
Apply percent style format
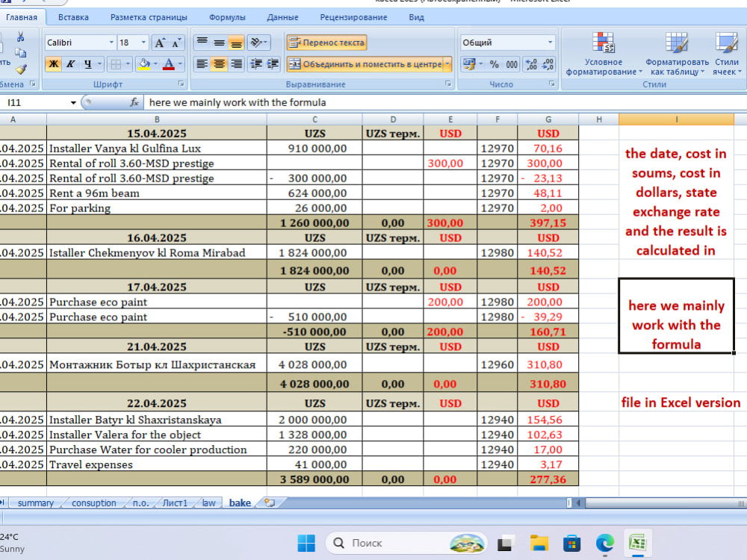(495, 63)
